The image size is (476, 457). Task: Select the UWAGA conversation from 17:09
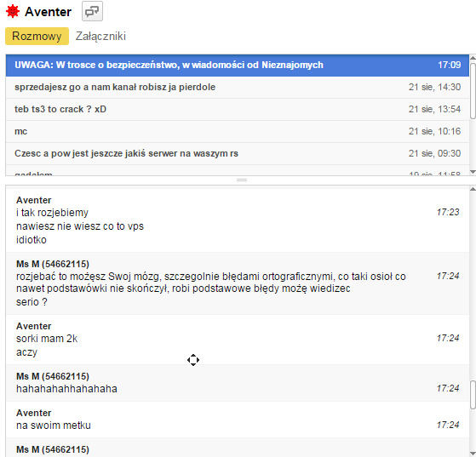pyautogui.click(x=238, y=65)
